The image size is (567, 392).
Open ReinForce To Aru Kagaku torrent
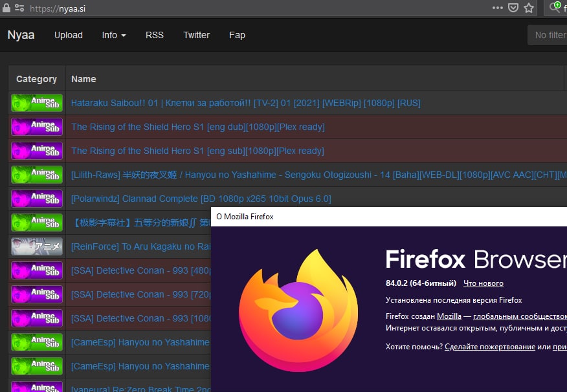(x=141, y=246)
